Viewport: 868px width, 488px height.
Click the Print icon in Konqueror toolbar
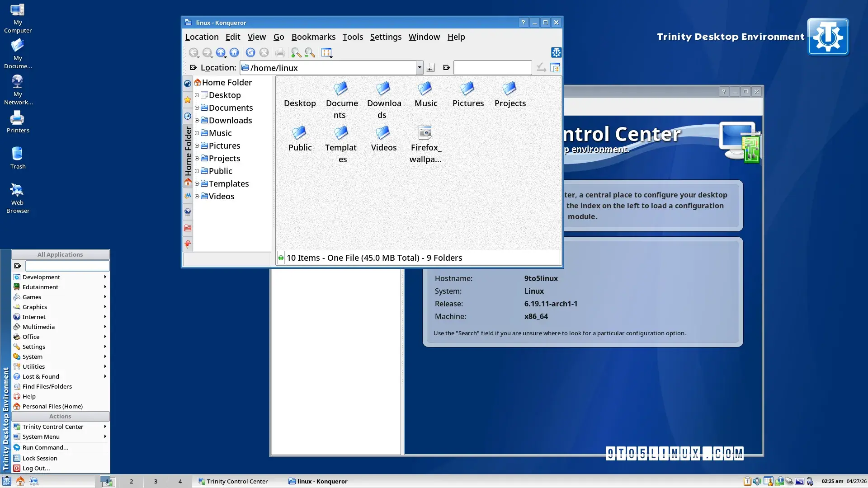280,52
